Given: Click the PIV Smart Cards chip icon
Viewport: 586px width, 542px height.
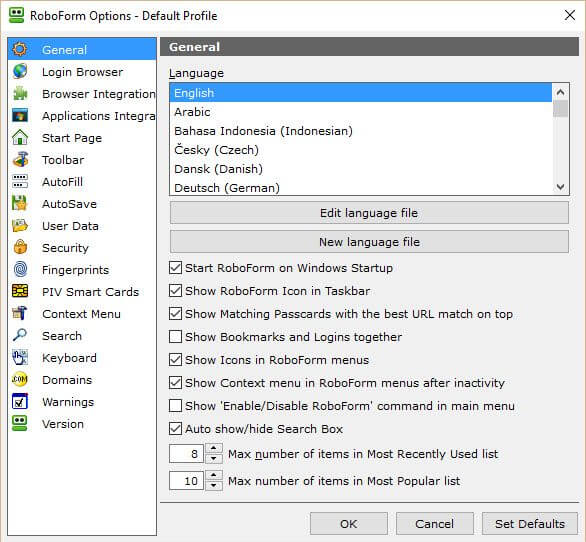Looking at the screenshot, I should (20, 291).
